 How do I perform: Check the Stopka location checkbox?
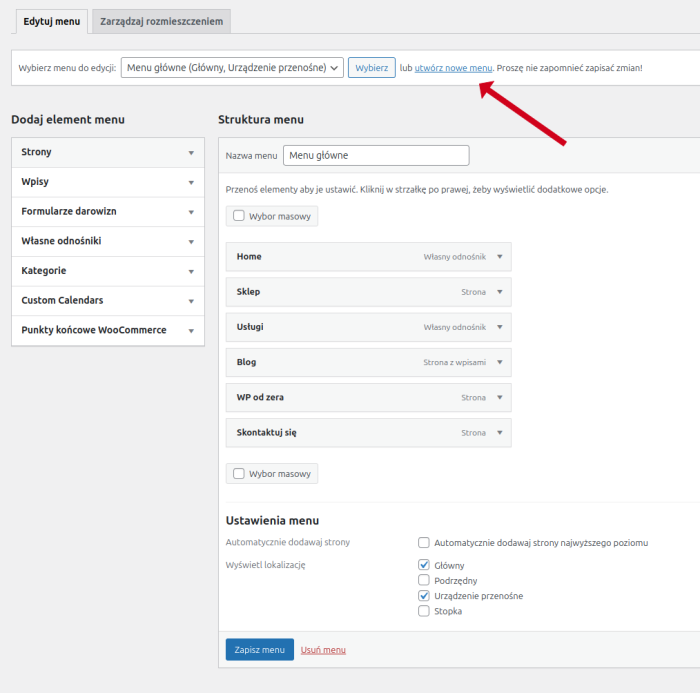(424, 611)
